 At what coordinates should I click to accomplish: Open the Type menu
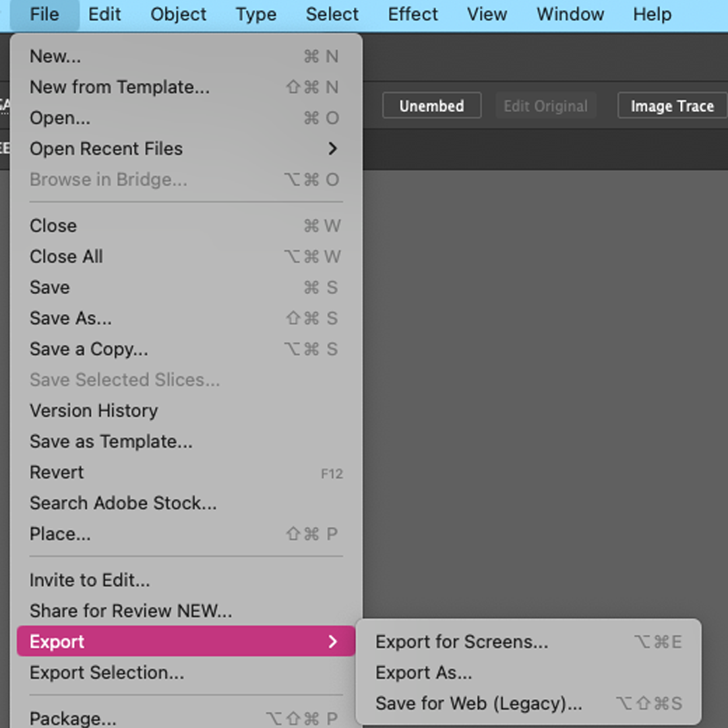pos(256,14)
